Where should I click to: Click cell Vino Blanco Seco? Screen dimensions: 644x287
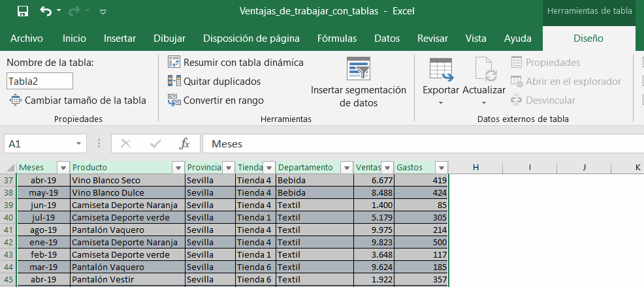click(x=127, y=181)
